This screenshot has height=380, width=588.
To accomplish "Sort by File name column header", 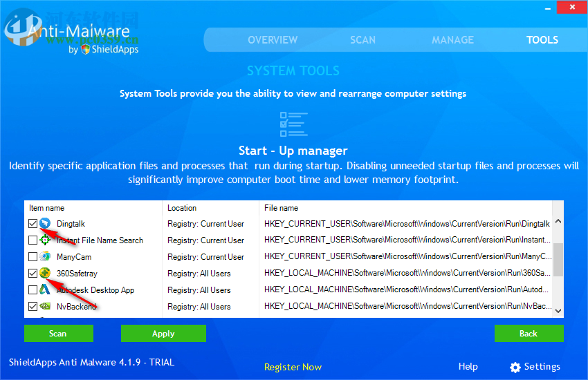I will pyautogui.click(x=282, y=208).
